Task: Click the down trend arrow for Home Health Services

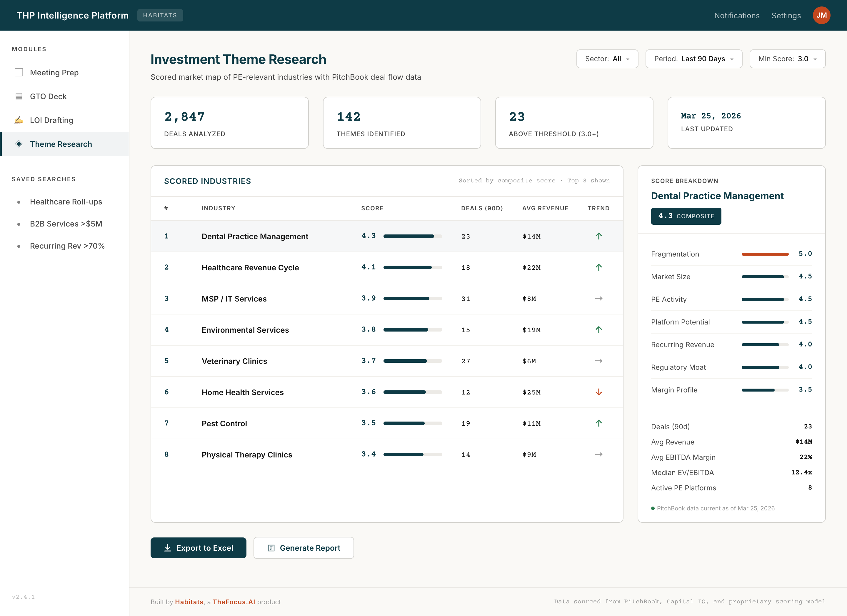Action: click(x=598, y=392)
